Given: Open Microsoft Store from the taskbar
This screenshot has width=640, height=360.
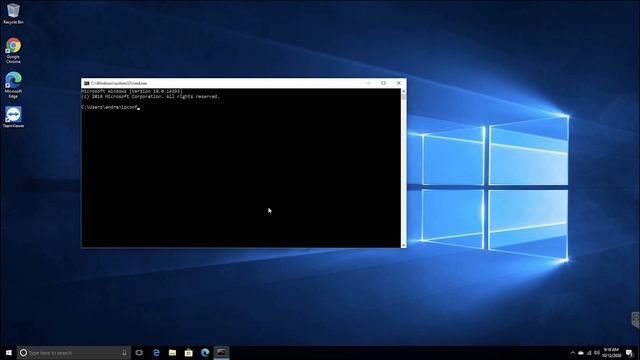Looking at the screenshot, I should [x=189, y=353].
